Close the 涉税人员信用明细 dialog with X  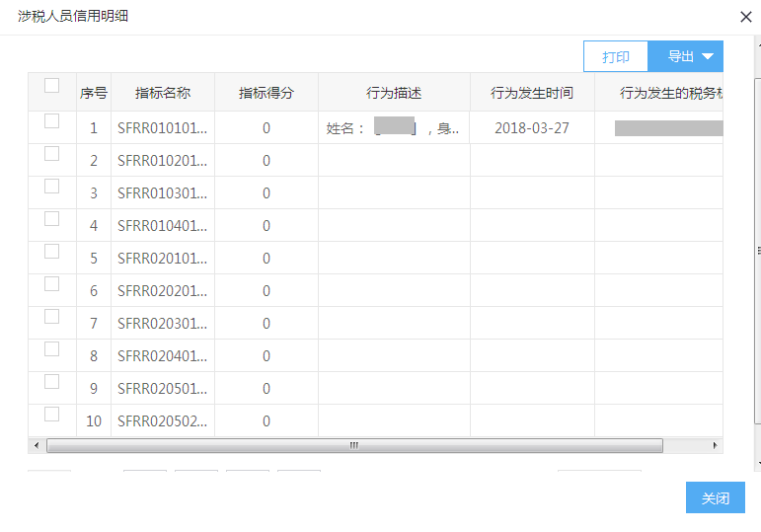point(745,17)
